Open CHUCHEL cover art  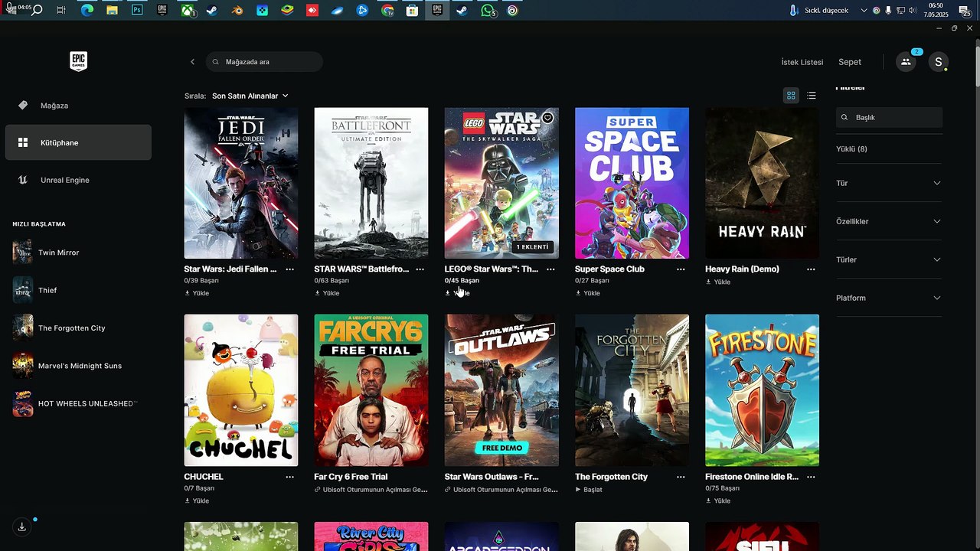point(241,390)
